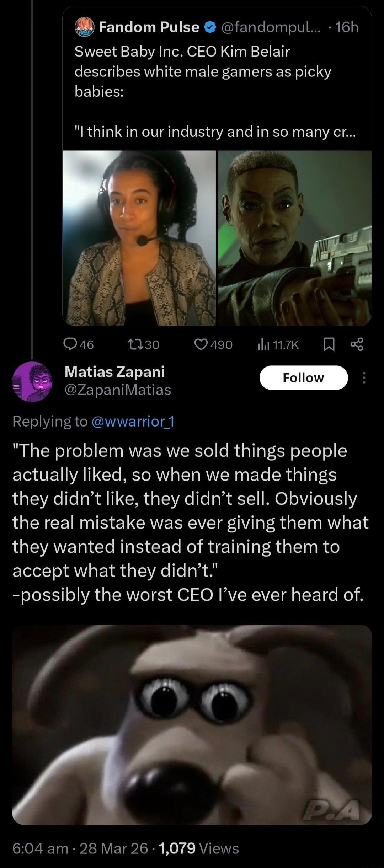Open the three-dot more options menu
384x868 pixels.
[363, 378]
